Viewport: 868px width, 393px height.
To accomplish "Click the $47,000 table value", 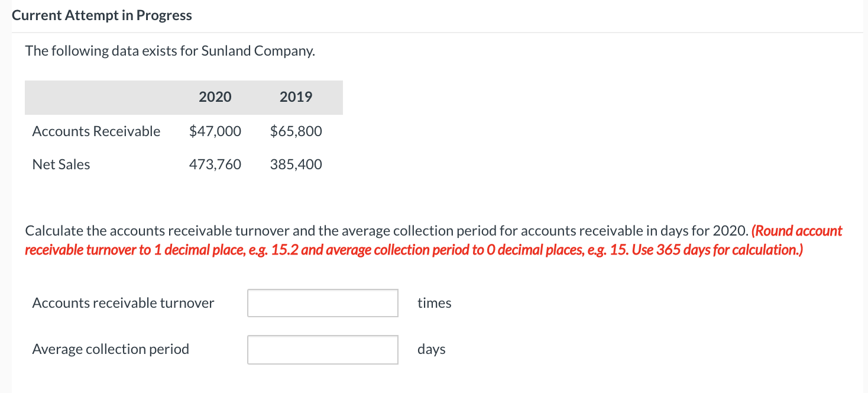I will [215, 131].
